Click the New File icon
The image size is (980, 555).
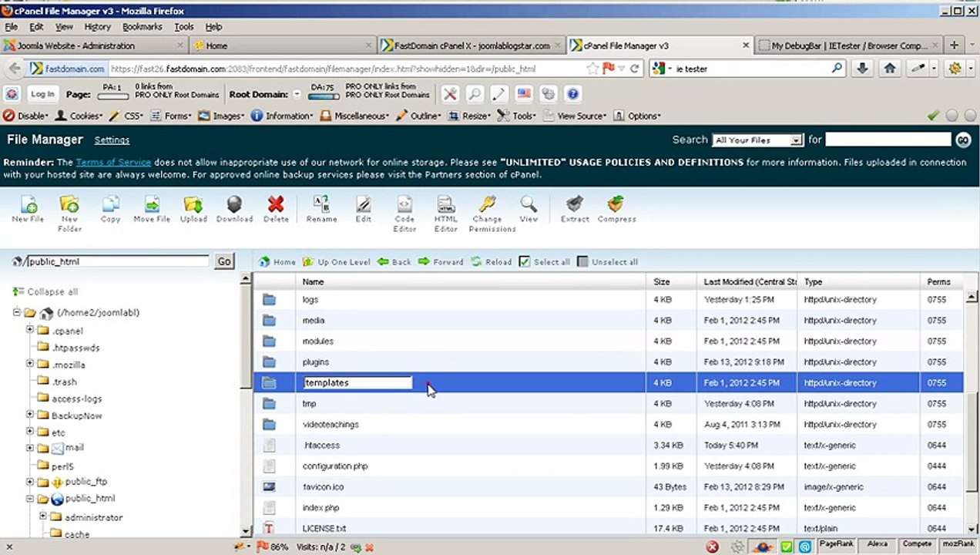(28, 204)
